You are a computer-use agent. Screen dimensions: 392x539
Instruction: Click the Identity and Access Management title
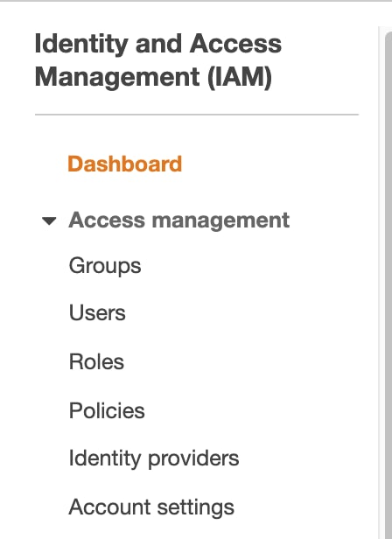pos(158,60)
